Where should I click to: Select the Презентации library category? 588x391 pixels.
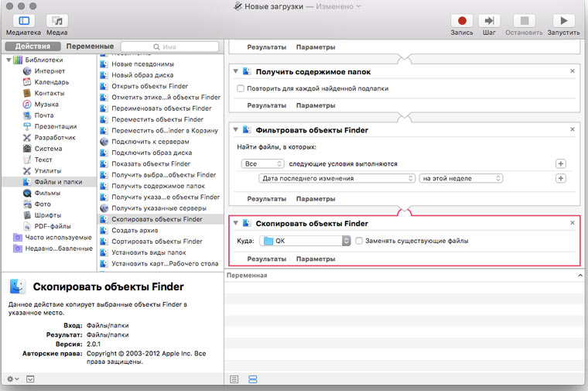point(56,126)
